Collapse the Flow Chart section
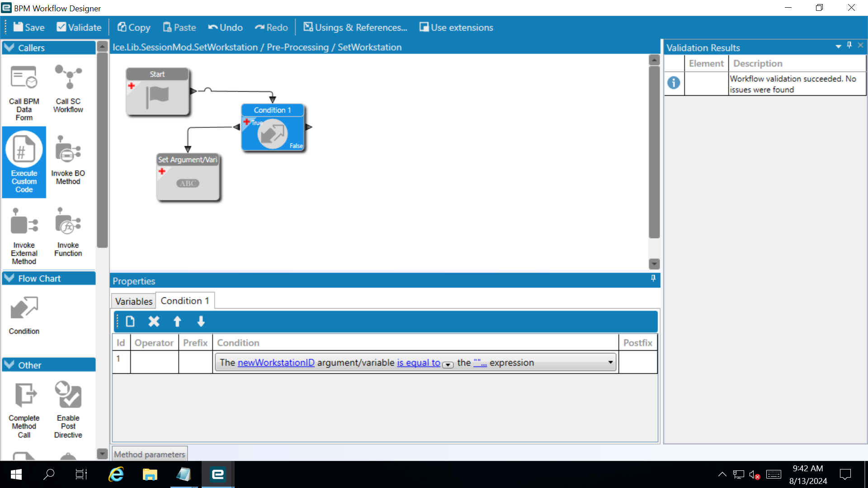 [x=9, y=278]
